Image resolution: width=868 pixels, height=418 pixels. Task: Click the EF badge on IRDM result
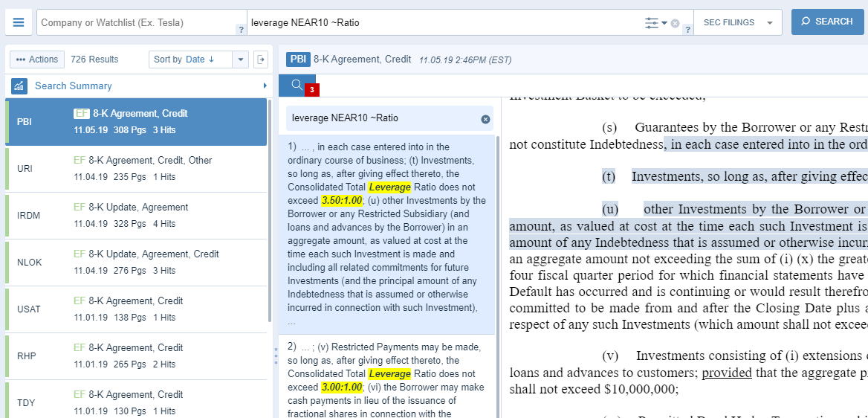coord(80,208)
